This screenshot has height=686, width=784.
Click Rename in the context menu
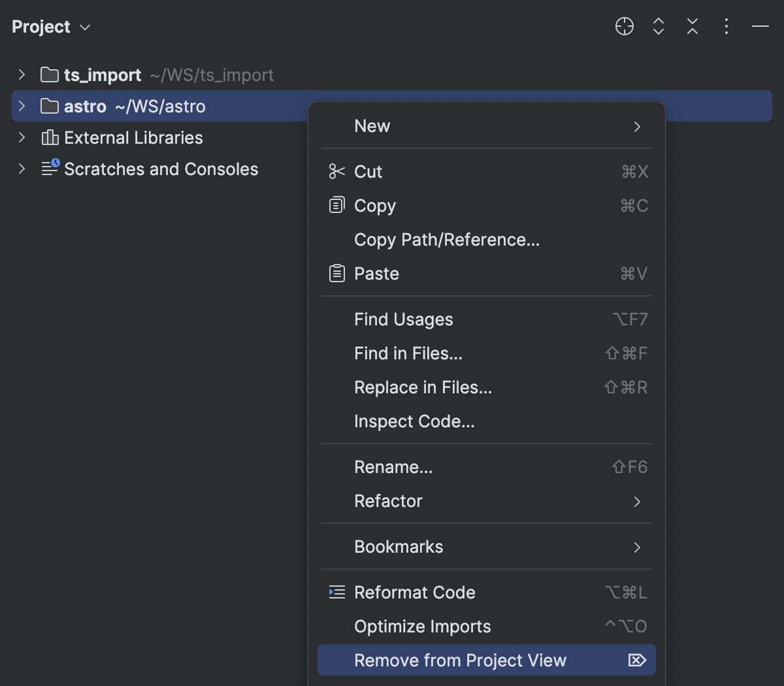(x=393, y=466)
